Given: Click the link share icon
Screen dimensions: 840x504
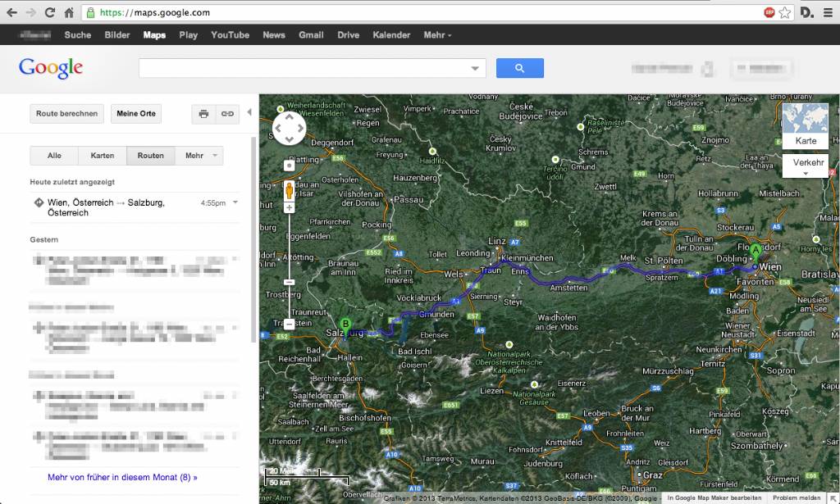Looking at the screenshot, I should [226, 114].
